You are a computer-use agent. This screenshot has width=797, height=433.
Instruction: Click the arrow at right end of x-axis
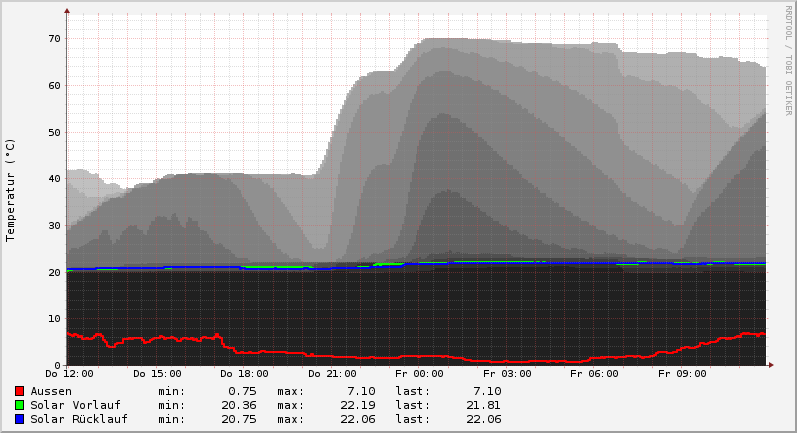click(771, 365)
